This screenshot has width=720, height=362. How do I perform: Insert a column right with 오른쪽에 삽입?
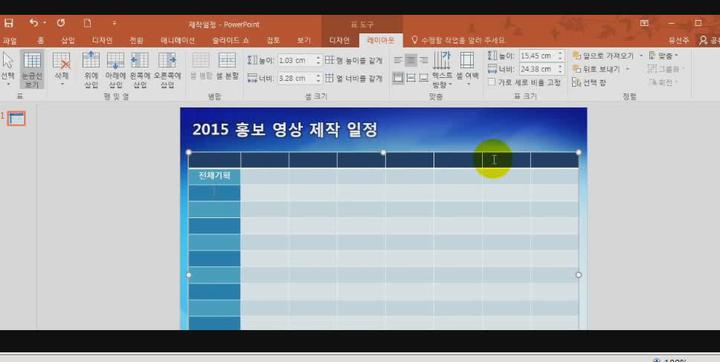point(167,69)
